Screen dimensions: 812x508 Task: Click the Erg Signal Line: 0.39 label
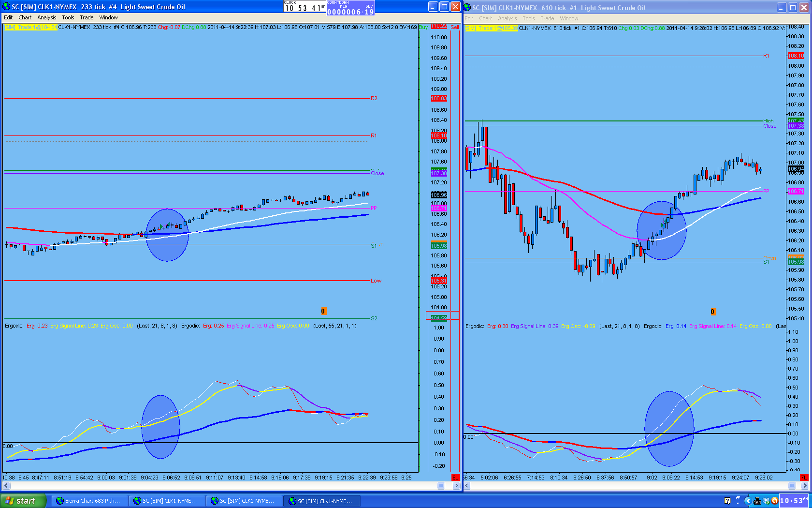(x=534, y=326)
